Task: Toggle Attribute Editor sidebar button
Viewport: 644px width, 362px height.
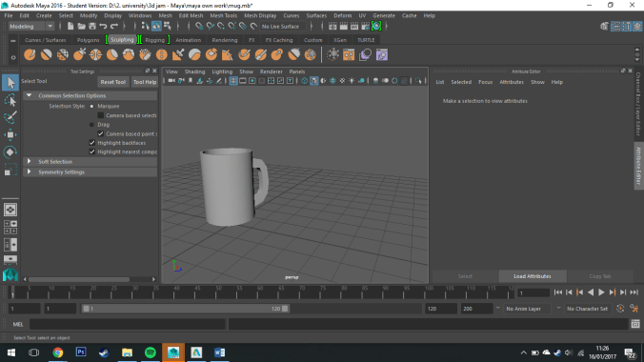Action: (614, 27)
